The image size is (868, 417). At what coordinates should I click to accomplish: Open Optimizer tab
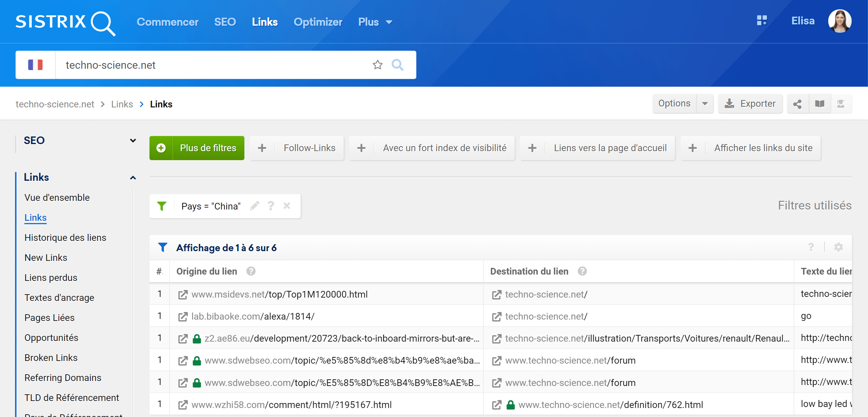pos(318,22)
